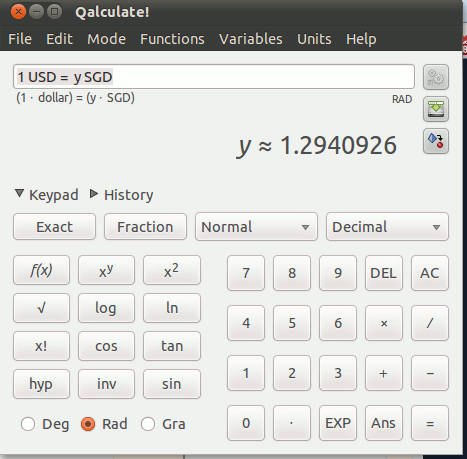Toggle the inv modifier button
467x459 pixels.
(106, 384)
